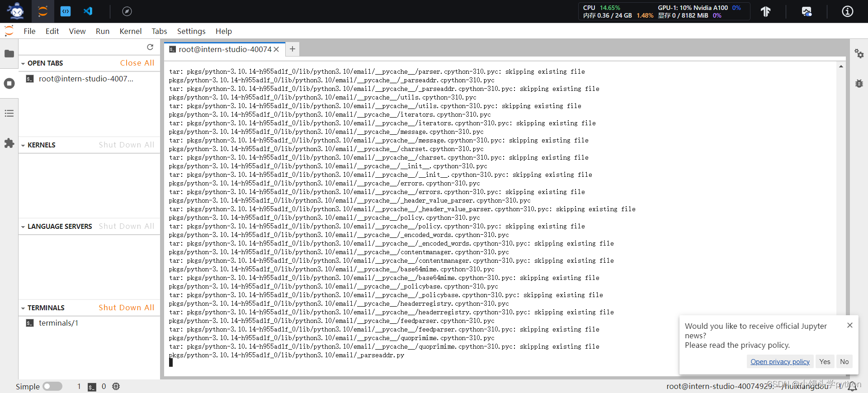Click the upload arrow icon in top bar
868x393 pixels.
tap(765, 11)
